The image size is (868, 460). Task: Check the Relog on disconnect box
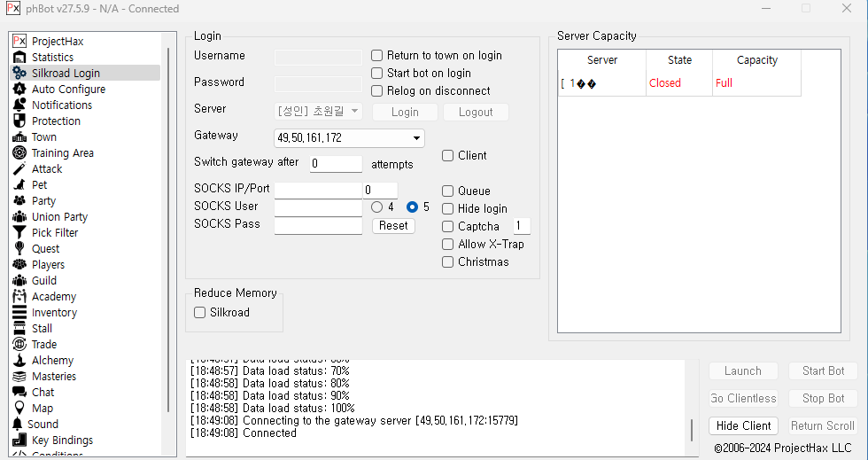point(377,91)
